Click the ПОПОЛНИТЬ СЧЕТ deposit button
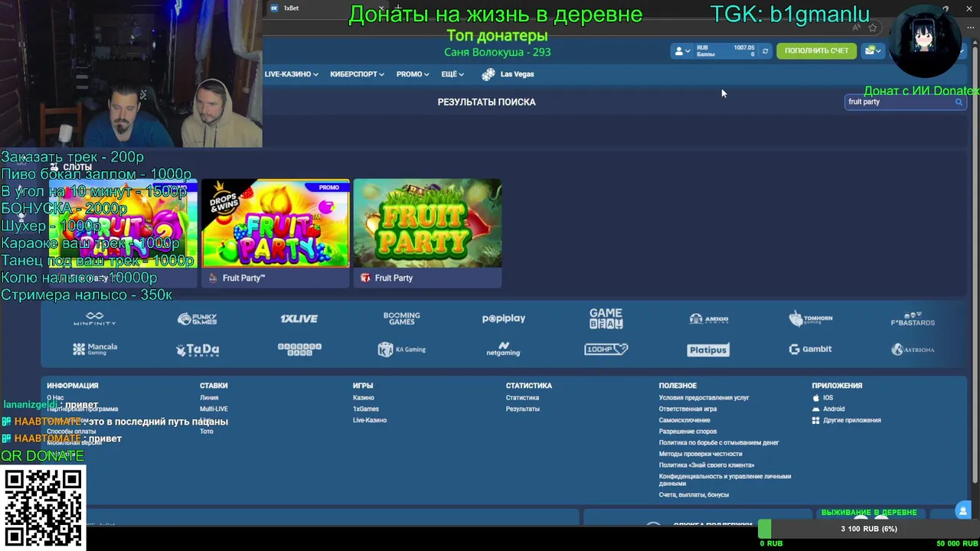The height and width of the screenshot is (551, 980). click(x=816, y=51)
